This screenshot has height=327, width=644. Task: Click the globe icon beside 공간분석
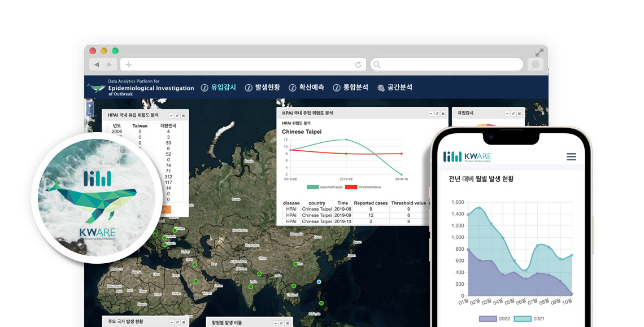(381, 88)
